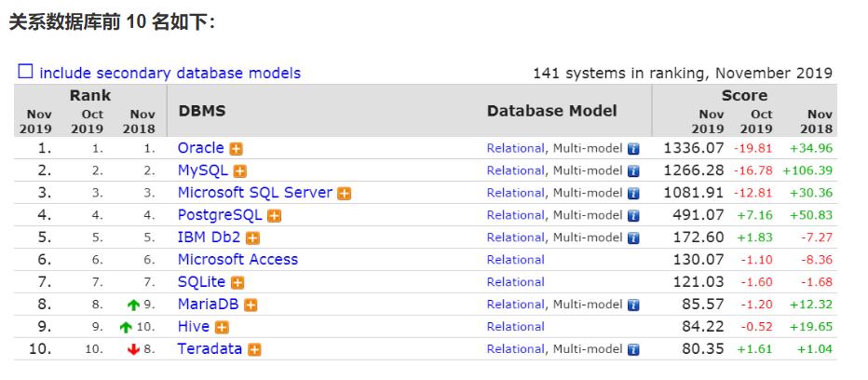Screen dimensions: 868x380
Task: Select the MariaDB score 85.57
Action: (703, 305)
